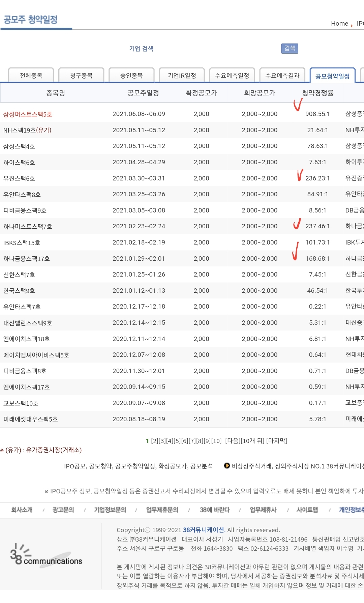Open 업무제휴문의 footer link
Screen dimensions: 364x603
pos(162,510)
